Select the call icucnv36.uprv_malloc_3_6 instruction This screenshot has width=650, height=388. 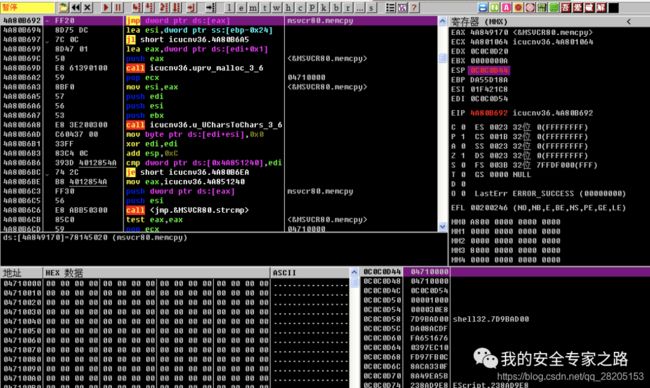click(x=195, y=68)
